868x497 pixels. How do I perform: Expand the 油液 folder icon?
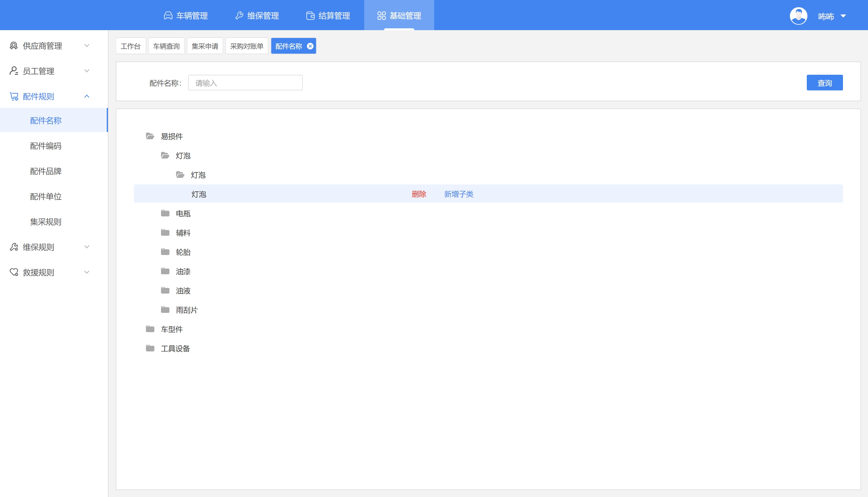pos(165,291)
